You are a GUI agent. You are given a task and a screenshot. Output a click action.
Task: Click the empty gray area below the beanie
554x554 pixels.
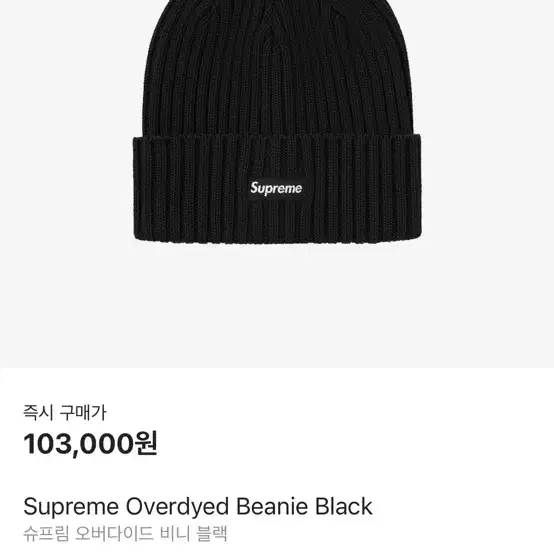277,307
